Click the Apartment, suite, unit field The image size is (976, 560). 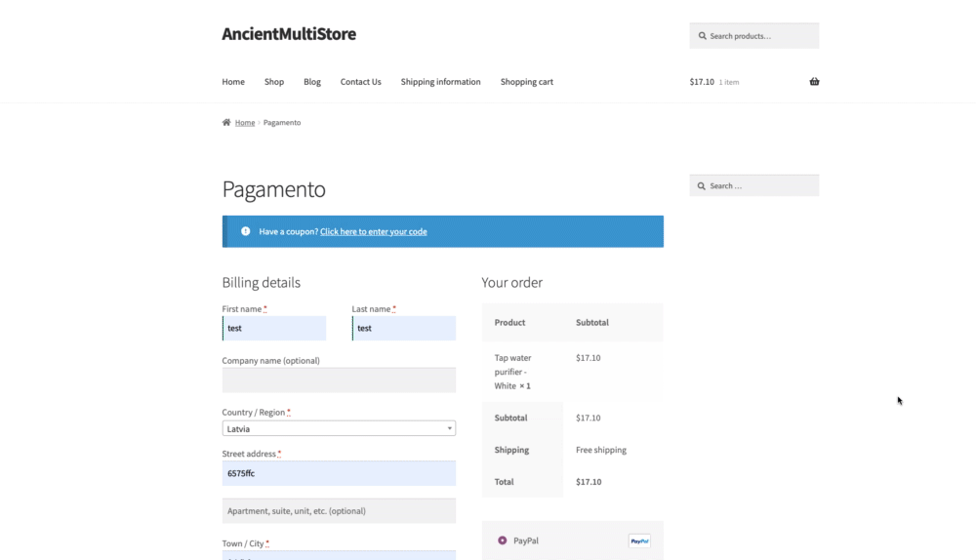coord(339,511)
